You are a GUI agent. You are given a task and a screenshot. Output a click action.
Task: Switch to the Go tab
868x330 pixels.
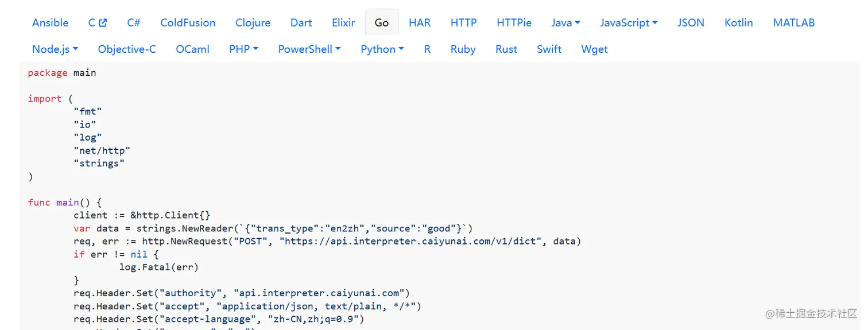[382, 23]
